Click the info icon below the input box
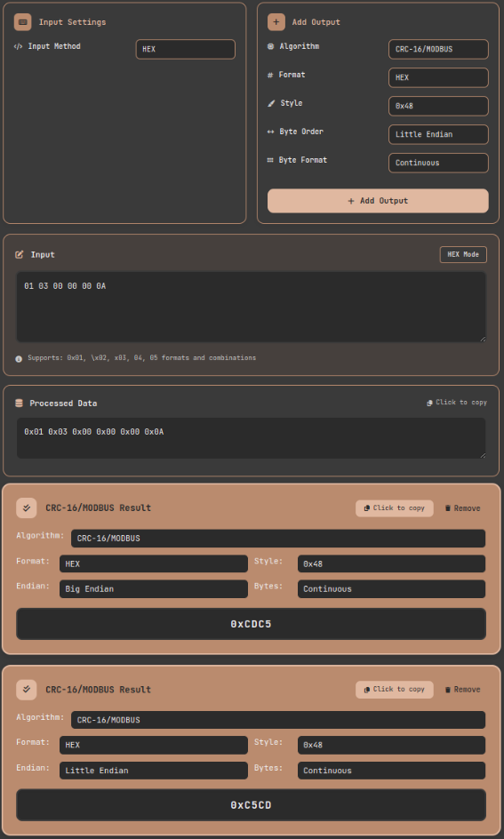The height and width of the screenshot is (839, 504). click(x=19, y=358)
